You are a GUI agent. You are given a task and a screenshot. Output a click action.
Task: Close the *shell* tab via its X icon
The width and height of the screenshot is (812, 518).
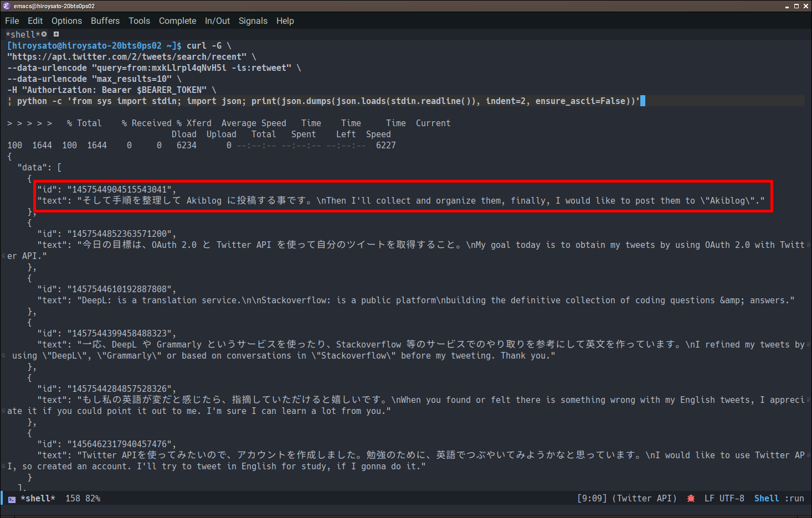pyautogui.click(x=44, y=34)
